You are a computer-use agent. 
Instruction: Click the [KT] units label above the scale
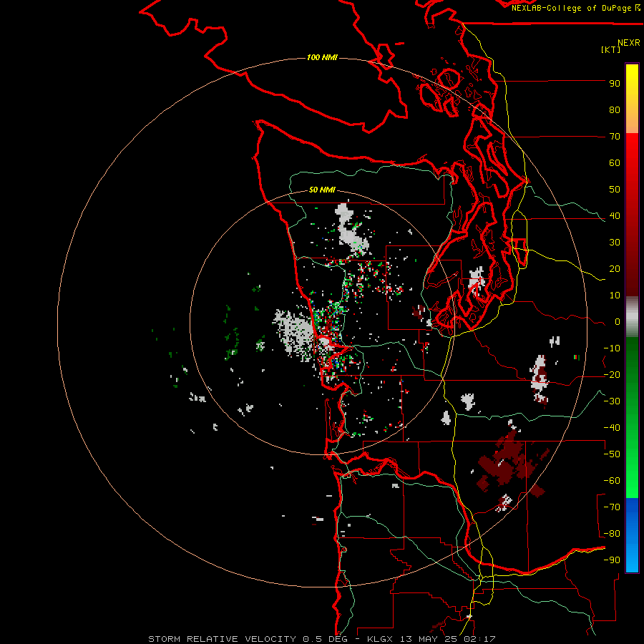click(x=611, y=49)
